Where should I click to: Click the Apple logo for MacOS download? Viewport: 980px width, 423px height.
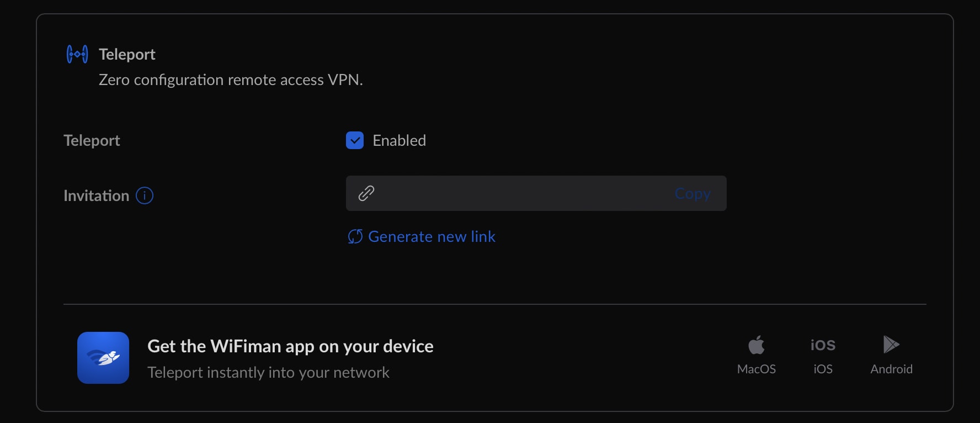(757, 345)
